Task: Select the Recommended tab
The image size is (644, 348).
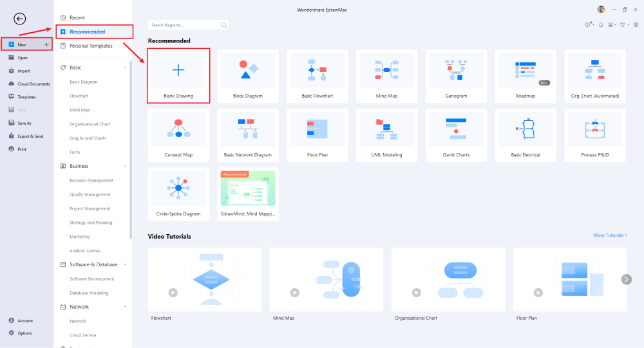Action: click(x=95, y=32)
